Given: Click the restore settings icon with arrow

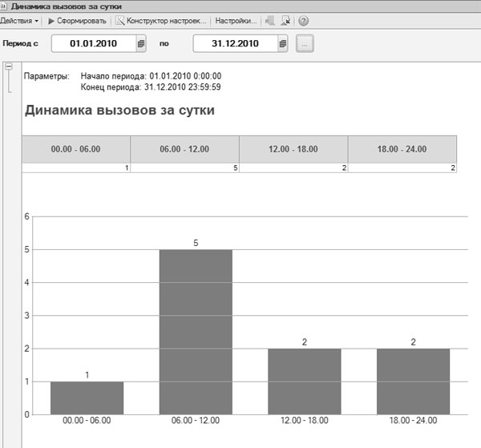Looking at the screenshot, I should [285, 21].
